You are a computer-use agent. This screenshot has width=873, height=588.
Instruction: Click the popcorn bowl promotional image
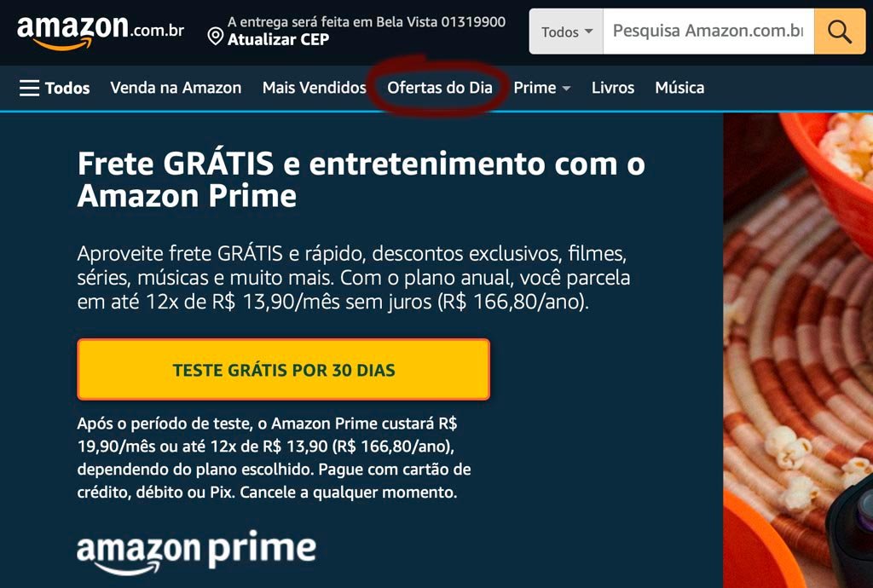tap(798, 350)
